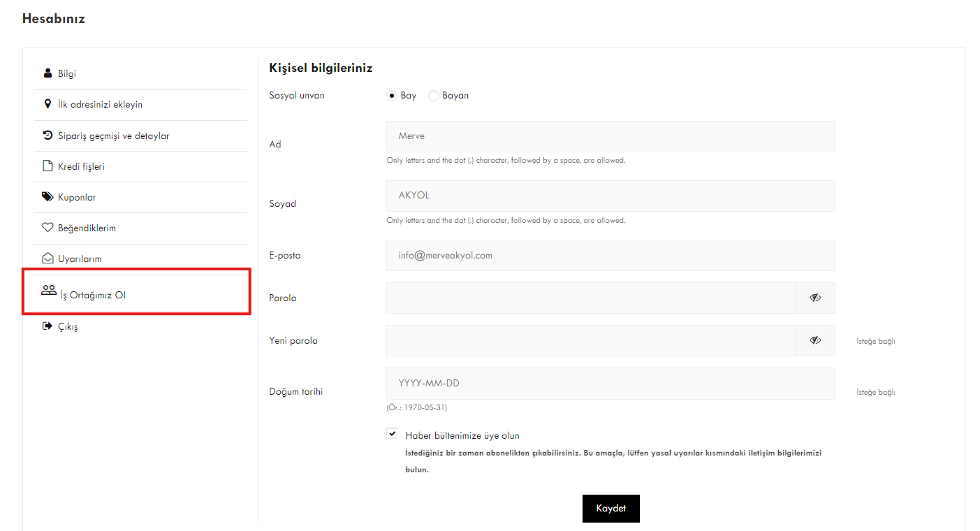Uncheck the newsletter subscription checkbox
Image resolution: width=980 pixels, height=531 pixels.
pyautogui.click(x=393, y=433)
